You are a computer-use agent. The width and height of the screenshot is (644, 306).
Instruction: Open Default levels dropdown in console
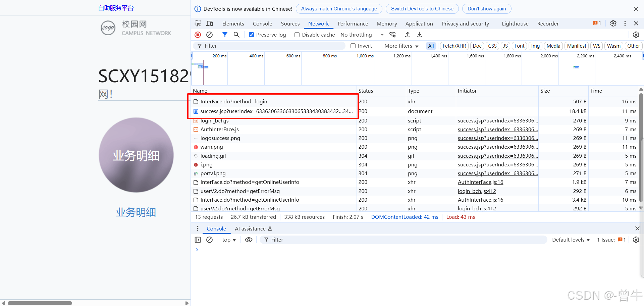click(571, 240)
